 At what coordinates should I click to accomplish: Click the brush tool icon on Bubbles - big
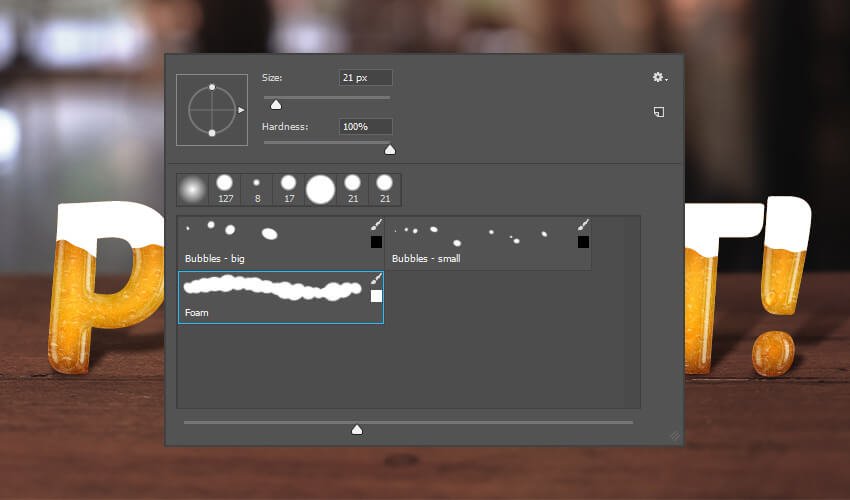click(376, 225)
